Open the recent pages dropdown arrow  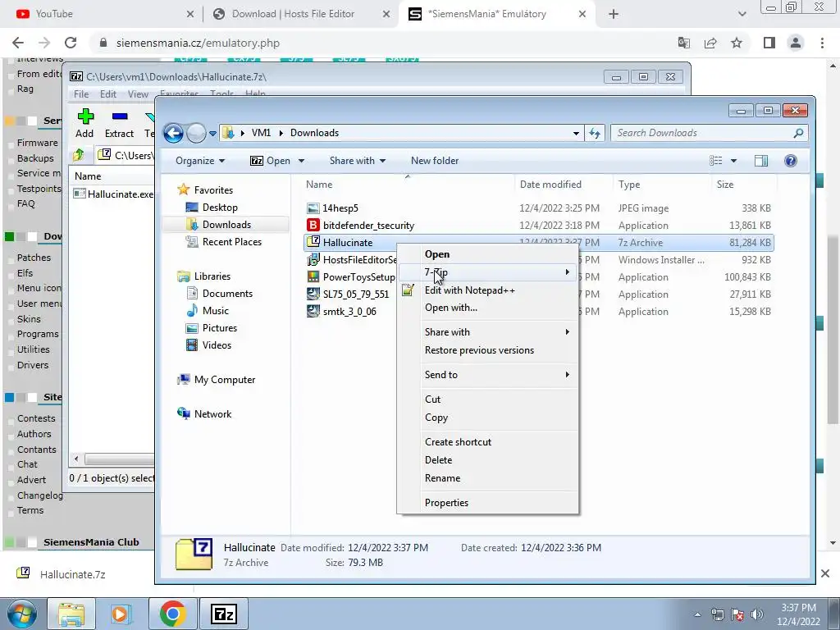[212, 134]
